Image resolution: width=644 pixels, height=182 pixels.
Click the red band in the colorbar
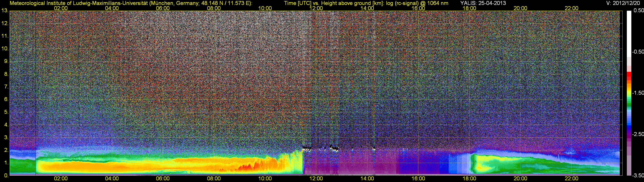point(629,76)
